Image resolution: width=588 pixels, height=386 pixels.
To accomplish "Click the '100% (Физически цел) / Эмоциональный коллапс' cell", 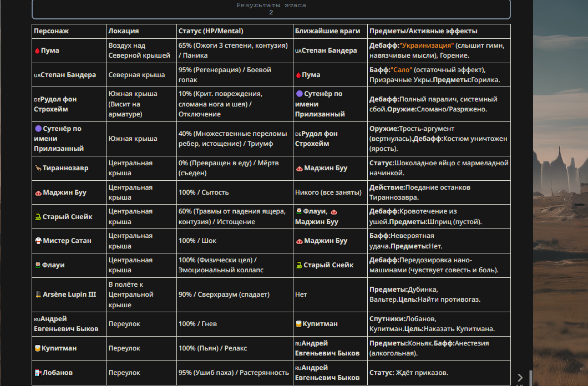I will [x=235, y=265].
